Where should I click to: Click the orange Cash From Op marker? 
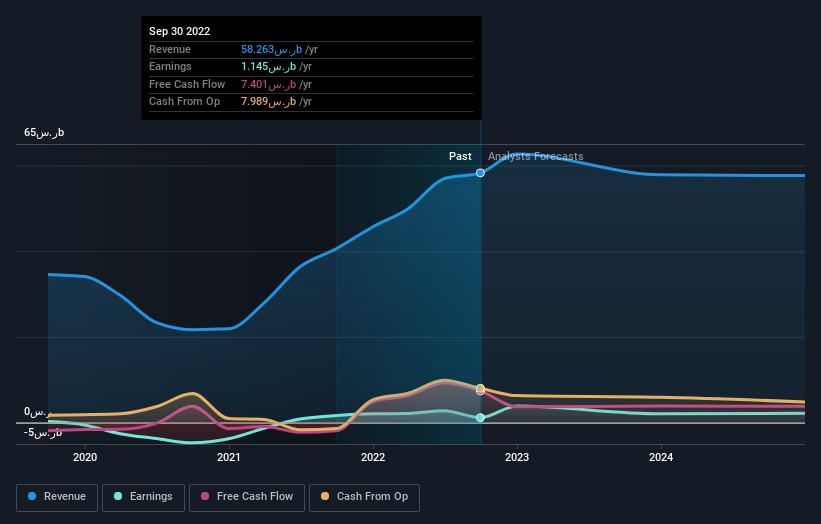tap(480, 388)
